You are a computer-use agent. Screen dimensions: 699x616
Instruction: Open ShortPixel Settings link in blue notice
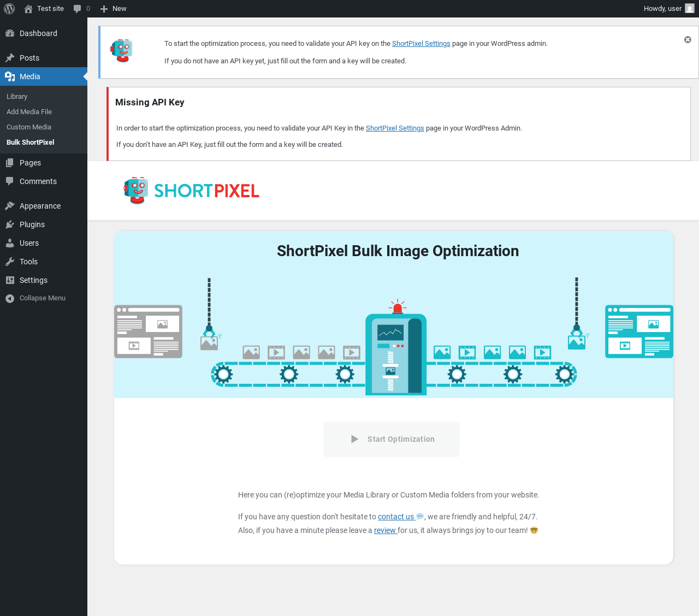pos(421,44)
